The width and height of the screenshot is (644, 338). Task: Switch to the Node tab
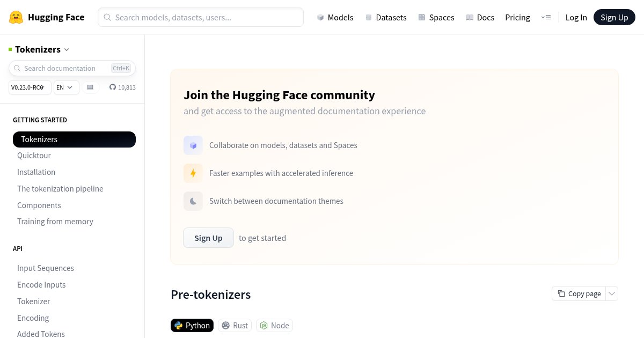274,326
